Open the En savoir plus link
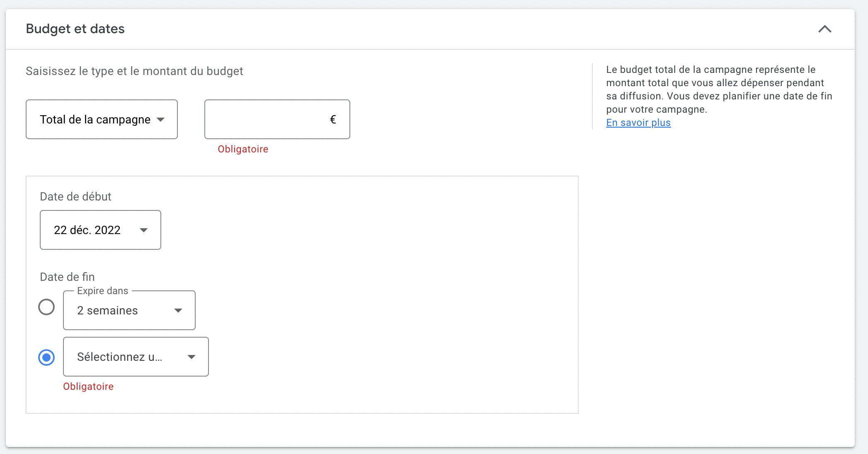The height and width of the screenshot is (454, 868). tap(638, 123)
